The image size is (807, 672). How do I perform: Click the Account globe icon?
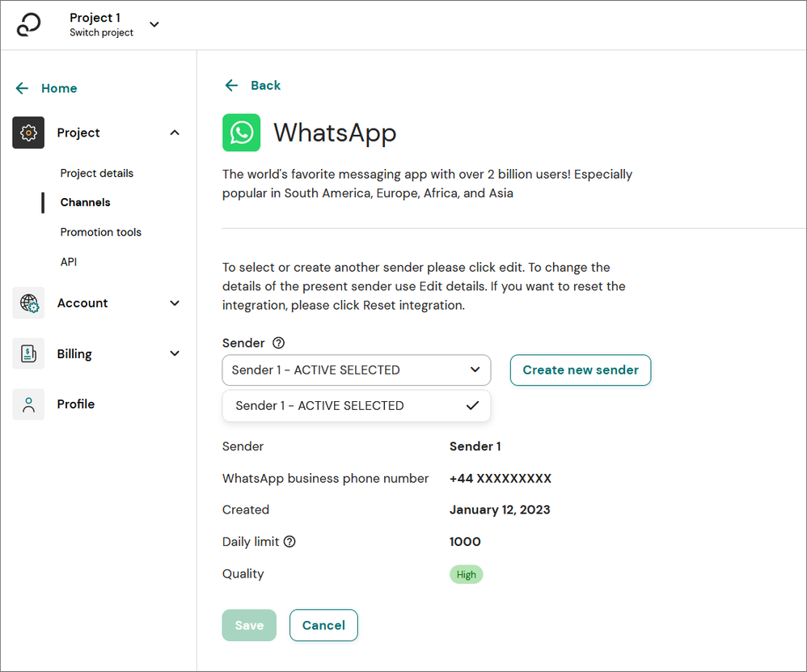(x=28, y=303)
